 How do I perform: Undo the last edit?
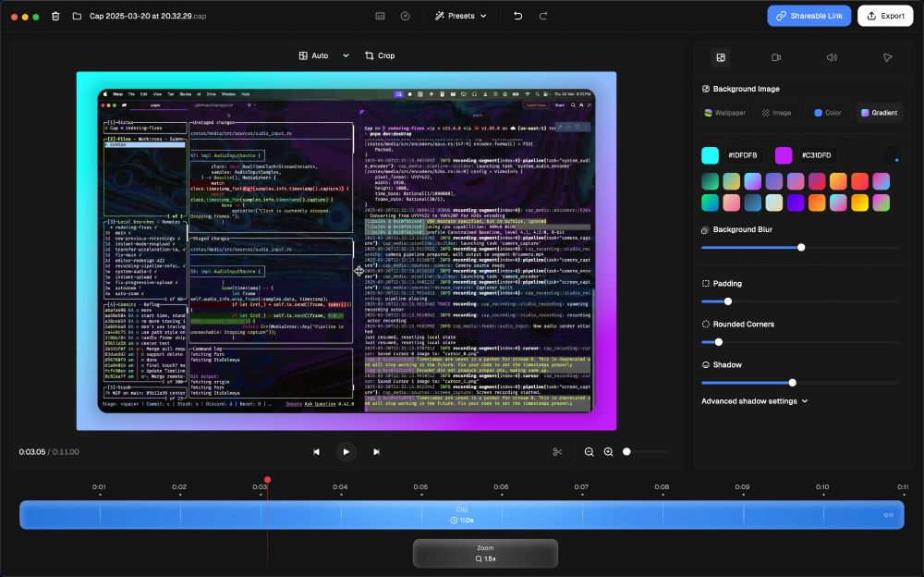[x=518, y=16]
